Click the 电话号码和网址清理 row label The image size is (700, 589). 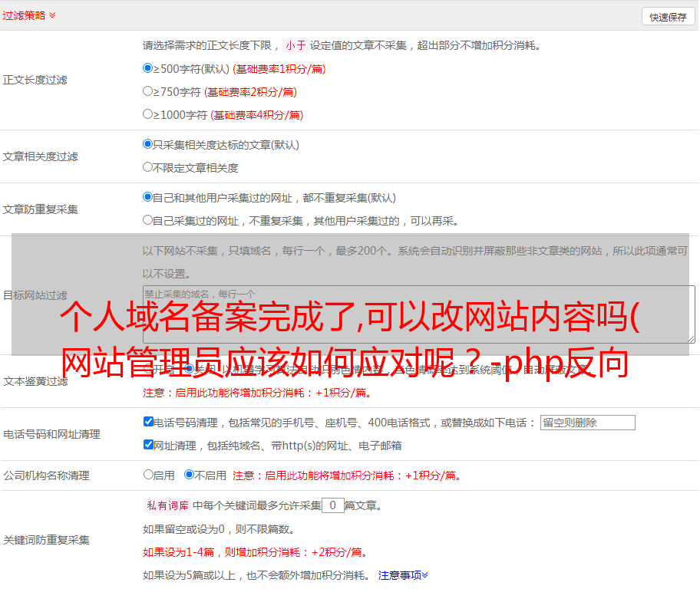tap(51, 434)
